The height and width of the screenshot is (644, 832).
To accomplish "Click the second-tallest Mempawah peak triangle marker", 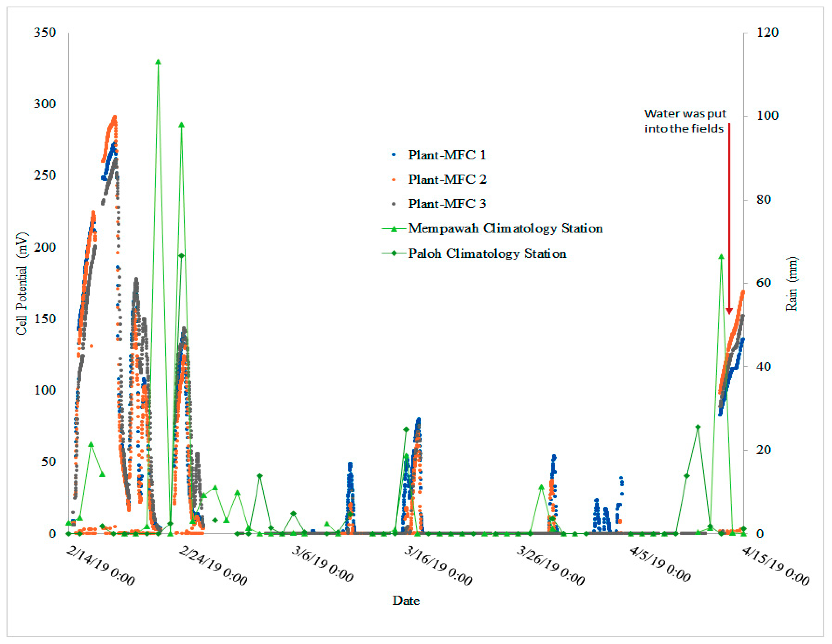I will (x=182, y=125).
